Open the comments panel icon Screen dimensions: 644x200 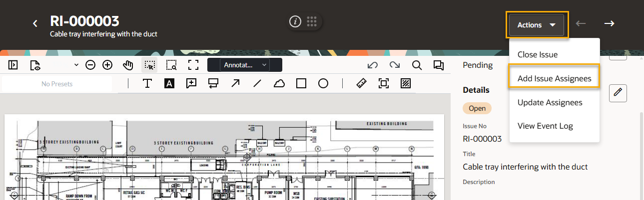[x=439, y=65]
